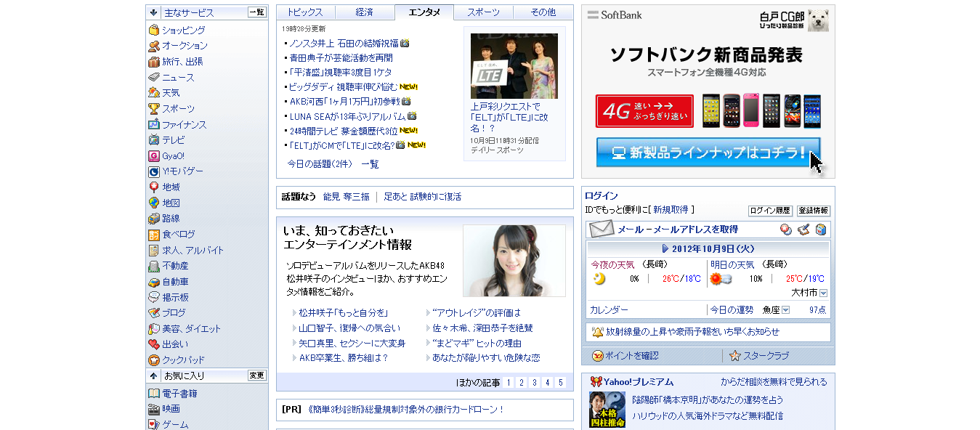Click the LTE event photo thumbnail
Image resolution: width=980 pixels, height=430 pixels.
click(514, 66)
